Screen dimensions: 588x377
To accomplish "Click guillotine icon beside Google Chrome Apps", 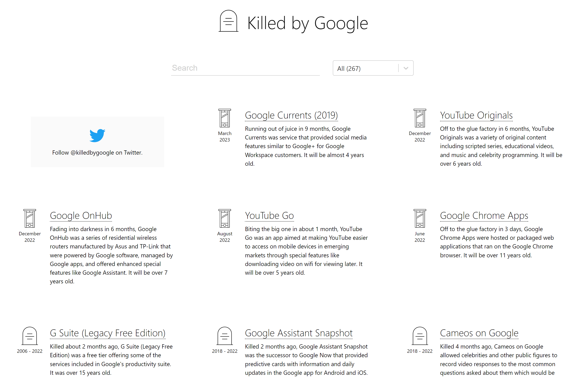I will (420, 218).
